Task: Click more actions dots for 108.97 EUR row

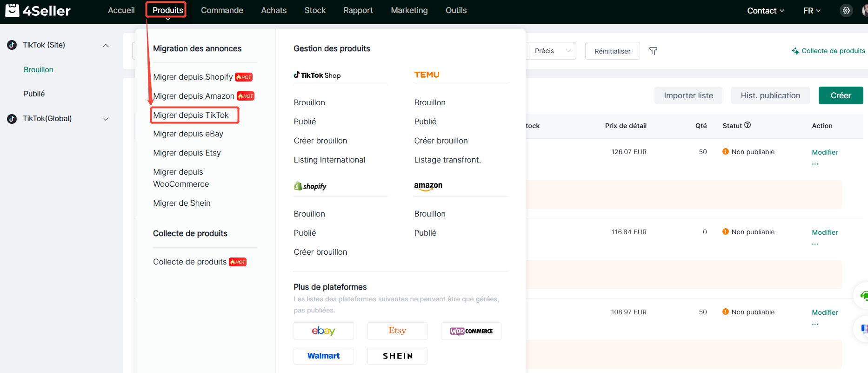Action: pyautogui.click(x=815, y=324)
